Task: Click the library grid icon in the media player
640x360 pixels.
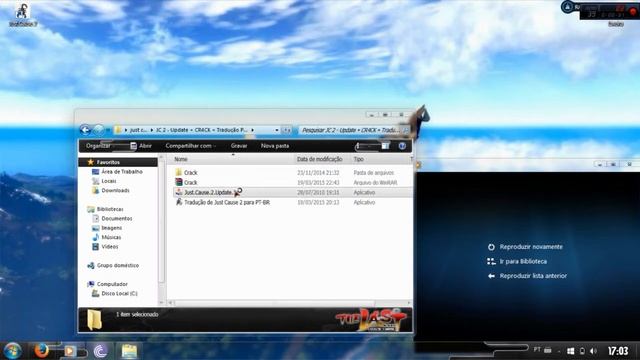Action: pos(491,261)
